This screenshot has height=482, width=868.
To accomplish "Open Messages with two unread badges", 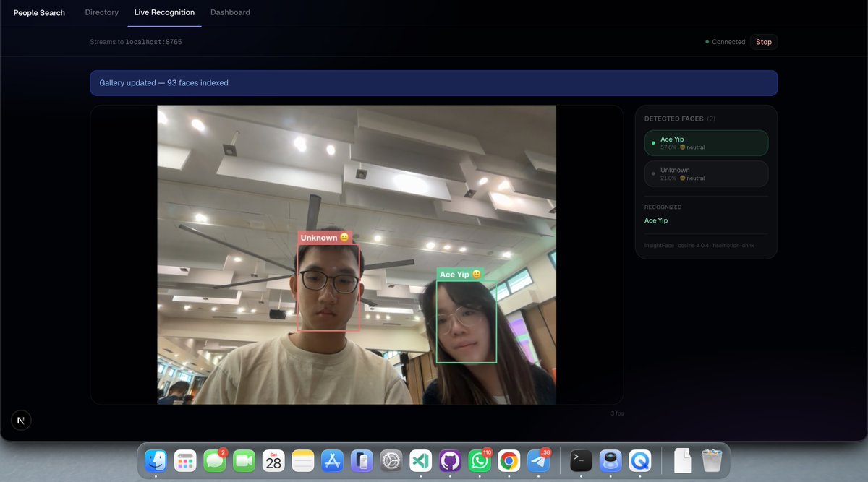I will [x=215, y=460].
